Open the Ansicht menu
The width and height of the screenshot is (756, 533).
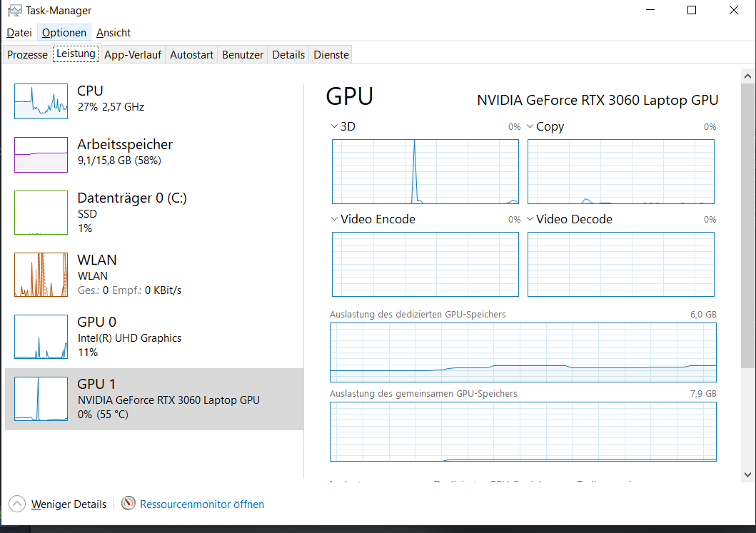(x=114, y=33)
